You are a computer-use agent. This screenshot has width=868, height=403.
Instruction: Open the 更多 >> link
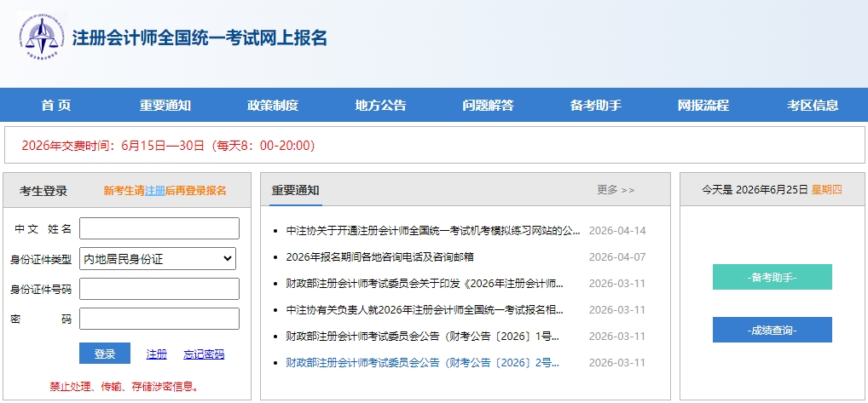[616, 190]
